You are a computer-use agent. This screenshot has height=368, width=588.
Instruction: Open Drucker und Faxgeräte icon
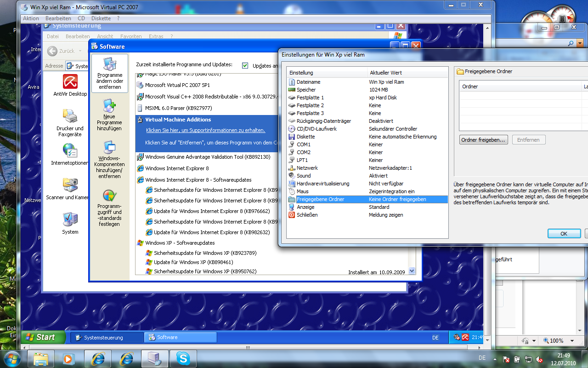[70, 117]
